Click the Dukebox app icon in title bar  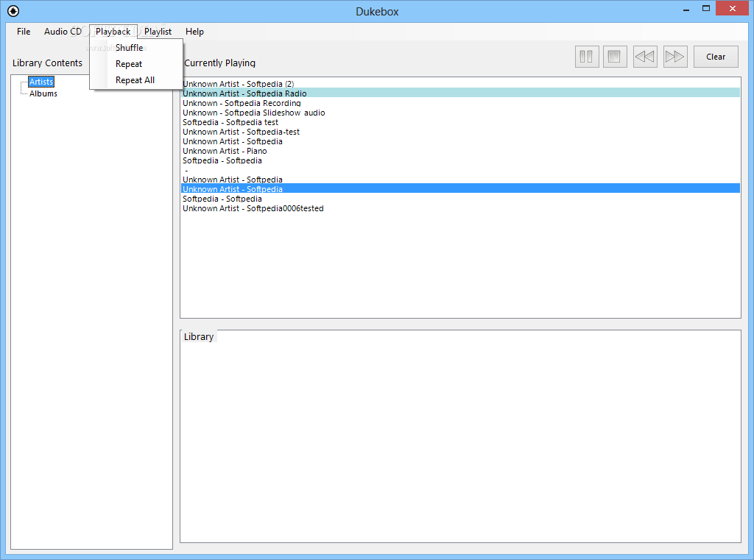click(x=13, y=10)
